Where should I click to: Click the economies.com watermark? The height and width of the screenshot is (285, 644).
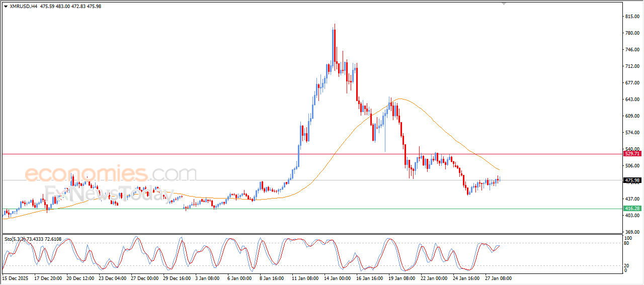click(111, 174)
